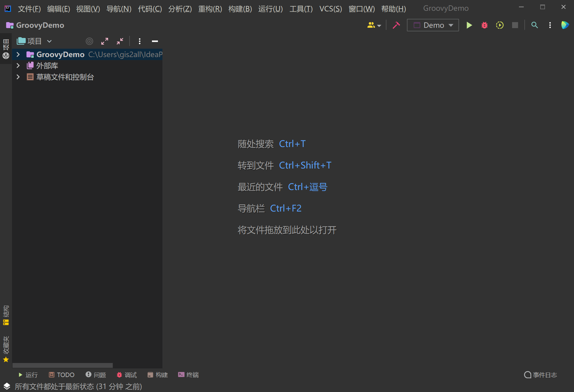Open the 项目 view selector dropdown

34,41
